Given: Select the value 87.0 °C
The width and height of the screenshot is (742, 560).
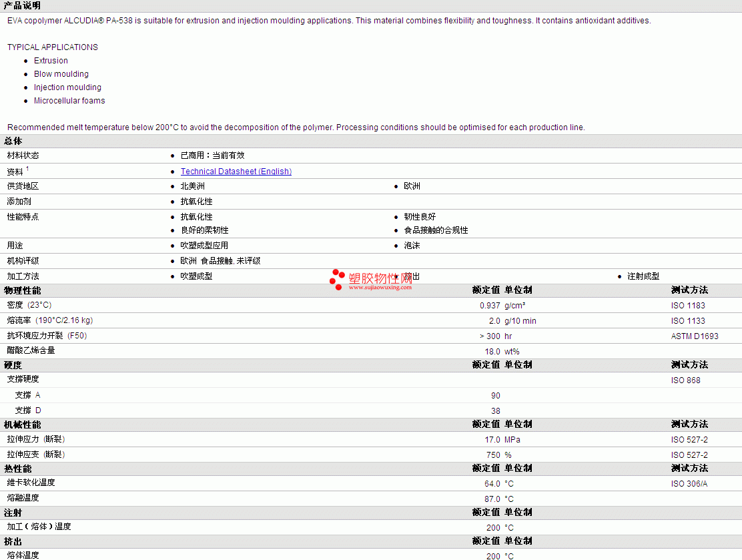Looking at the screenshot, I should [x=498, y=499].
